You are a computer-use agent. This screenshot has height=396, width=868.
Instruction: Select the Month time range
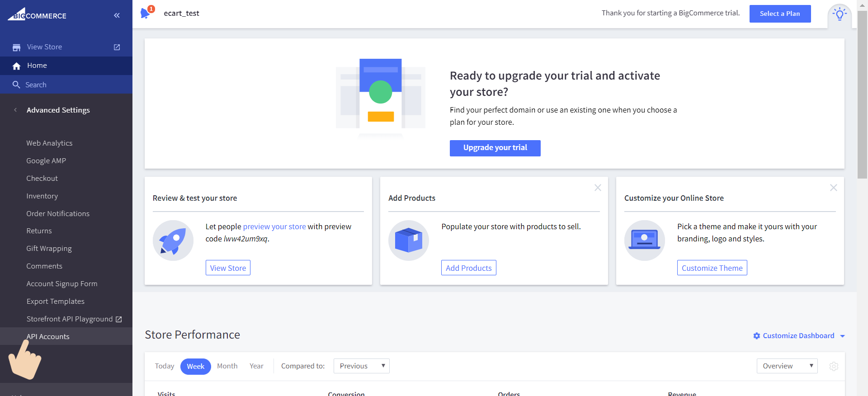(227, 366)
